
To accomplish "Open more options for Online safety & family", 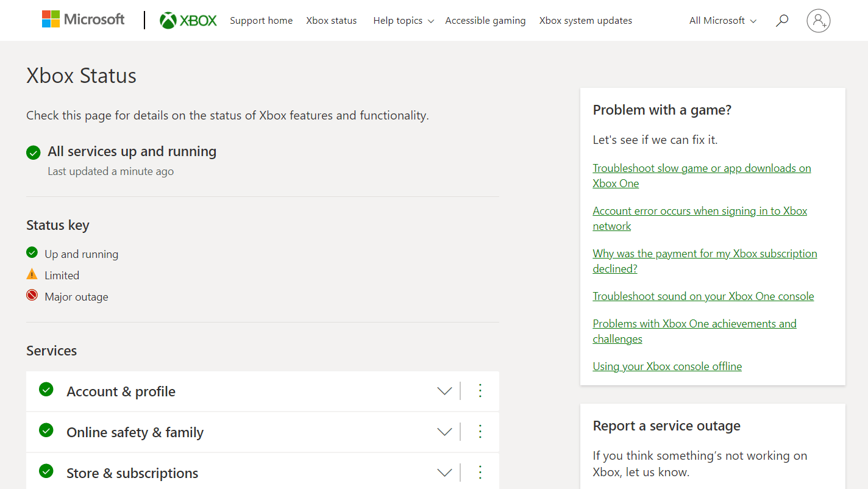I will click(480, 432).
